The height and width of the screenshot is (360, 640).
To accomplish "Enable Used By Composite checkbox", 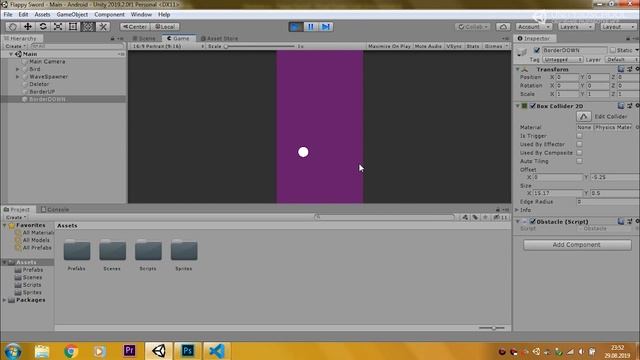I will point(579,152).
